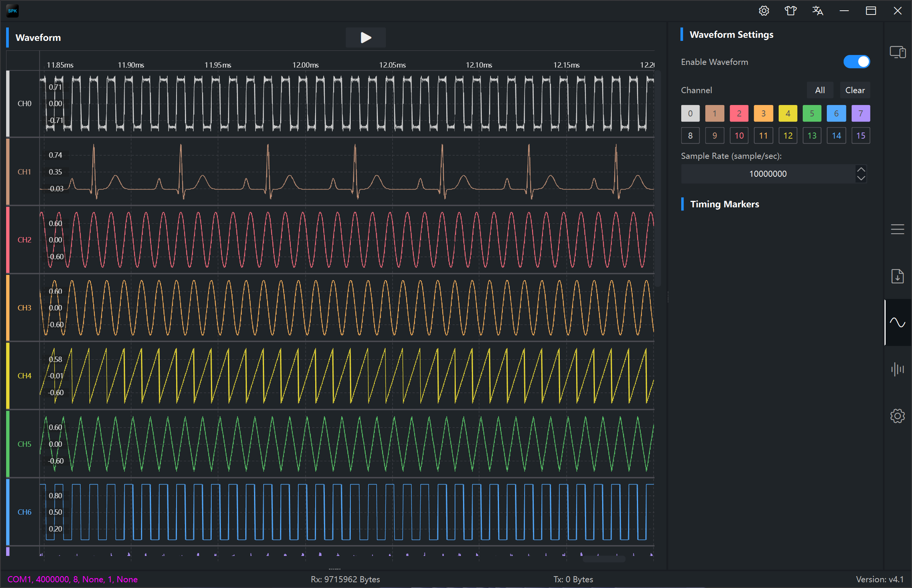Open the file download sidebar icon
The image size is (912, 588).
(x=897, y=276)
